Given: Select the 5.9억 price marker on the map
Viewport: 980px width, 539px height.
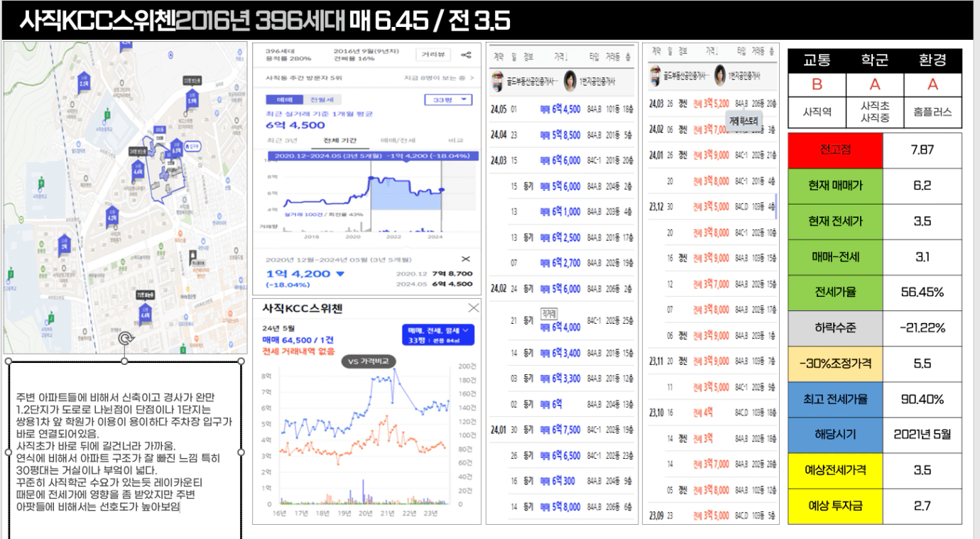Looking at the screenshot, I should point(192,101).
